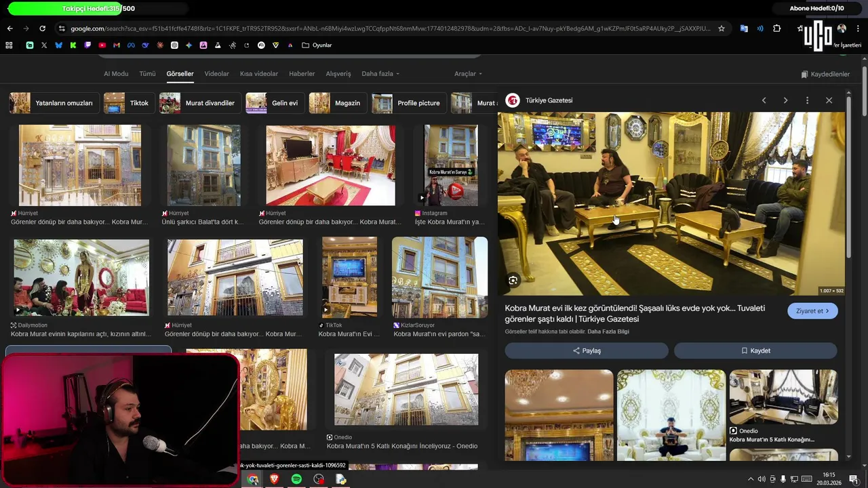Filter by the Gelin evi chip

click(x=275, y=103)
